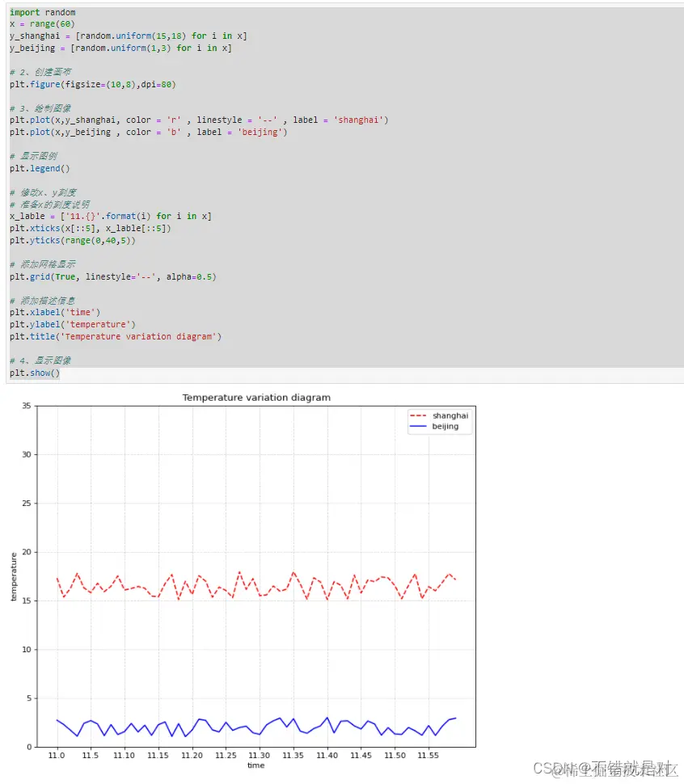Click the plt.yticks(range(0,40,5)) line
This screenshot has width=684, height=784.
pyautogui.click(x=73, y=241)
